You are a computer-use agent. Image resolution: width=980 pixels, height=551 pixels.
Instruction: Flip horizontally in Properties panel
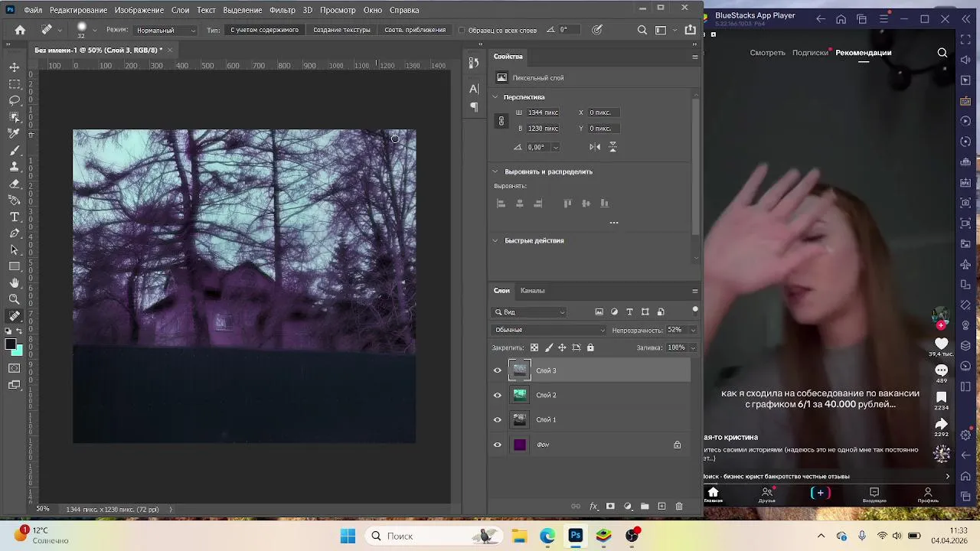click(595, 147)
